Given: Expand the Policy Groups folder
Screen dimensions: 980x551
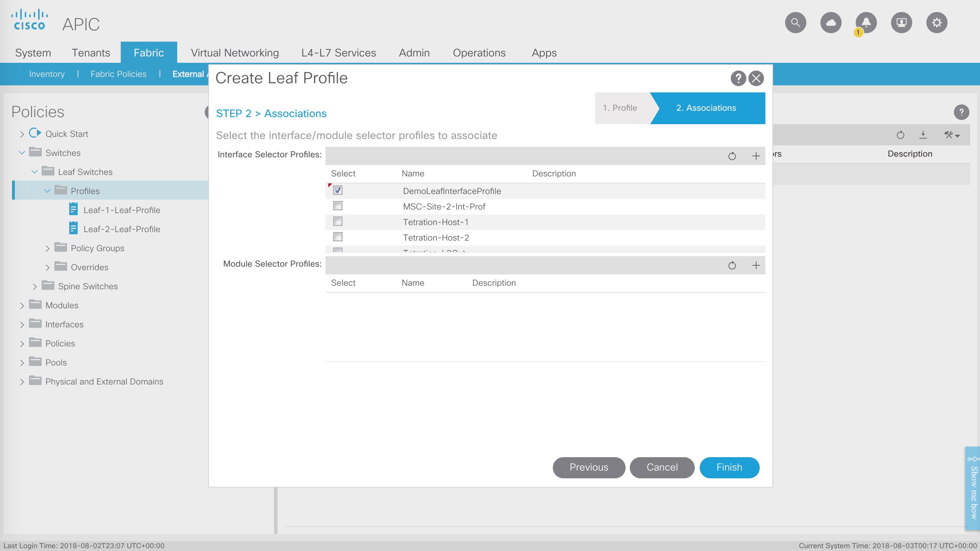Looking at the screenshot, I should click(x=48, y=249).
